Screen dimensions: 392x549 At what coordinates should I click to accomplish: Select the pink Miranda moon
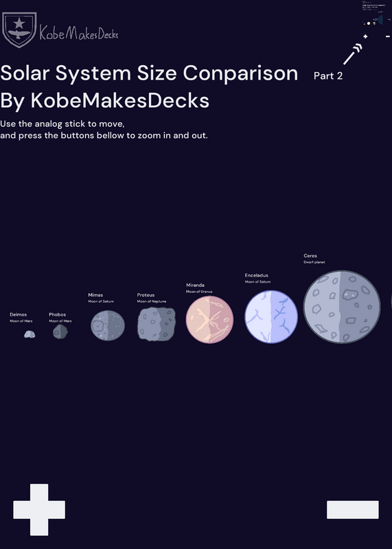pos(209,319)
